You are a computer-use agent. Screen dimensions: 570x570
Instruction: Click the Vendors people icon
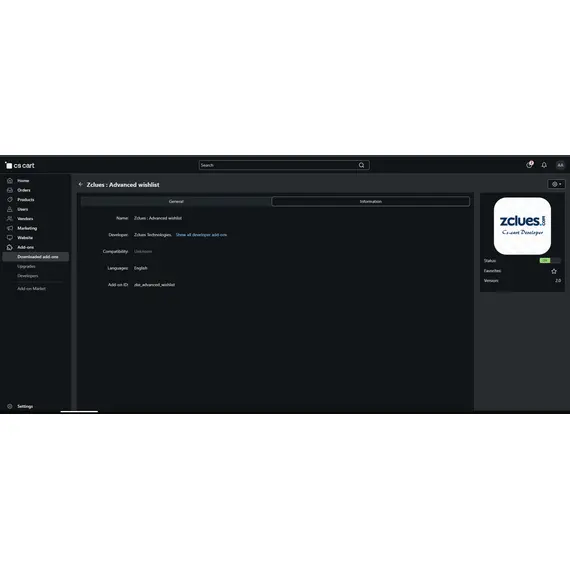click(x=10, y=218)
